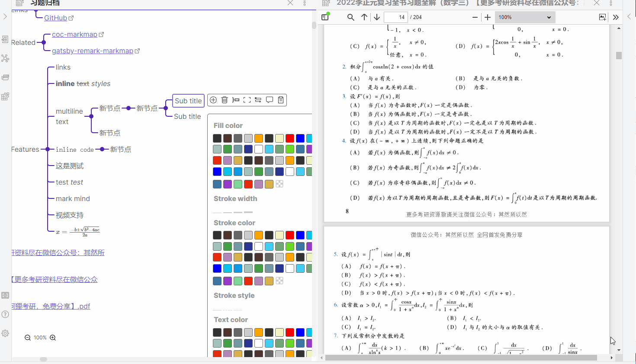Zoom out the PDF with minus button
The height and width of the screenshot is (364, 636).
(x=475, y=17)
